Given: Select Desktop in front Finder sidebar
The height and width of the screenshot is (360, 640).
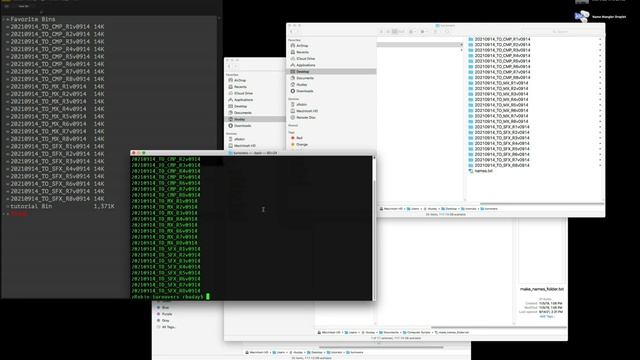Looking at the screenshot, I should pos(331,72).
